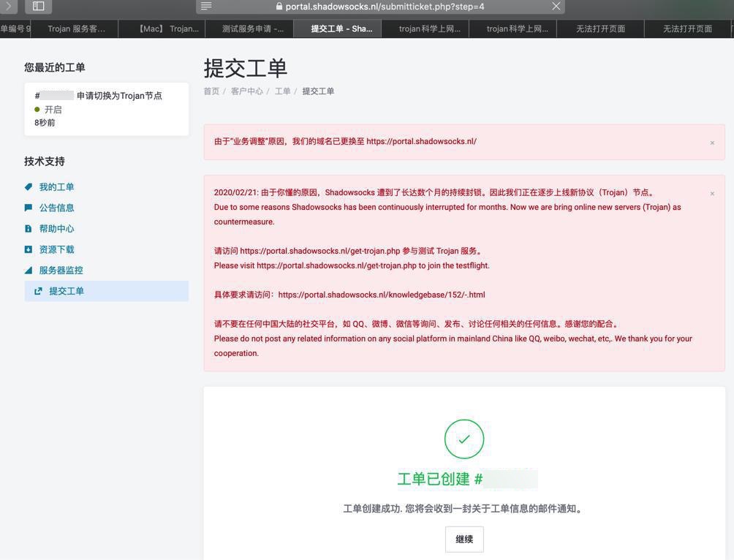Click the '工单已创建 #' heading
The width and height of the screenshot is (734, 560).
440,479
